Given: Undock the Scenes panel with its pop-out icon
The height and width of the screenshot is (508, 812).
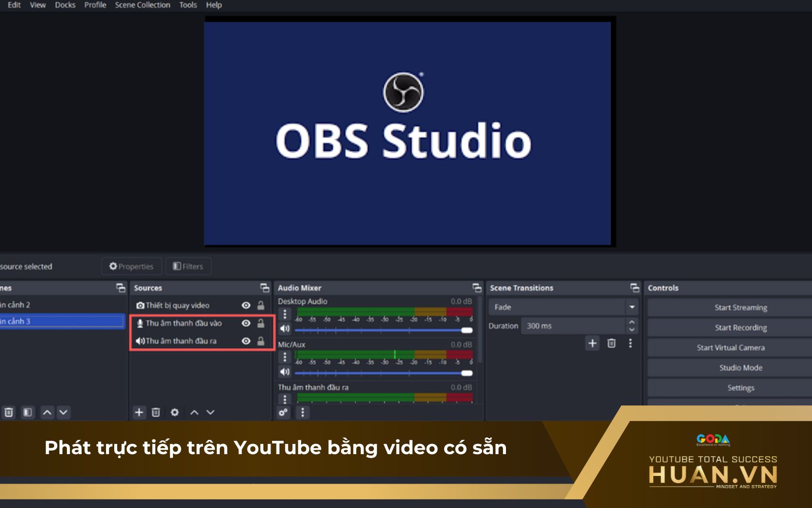Looking at the screenshot, I should pos(121,288).
